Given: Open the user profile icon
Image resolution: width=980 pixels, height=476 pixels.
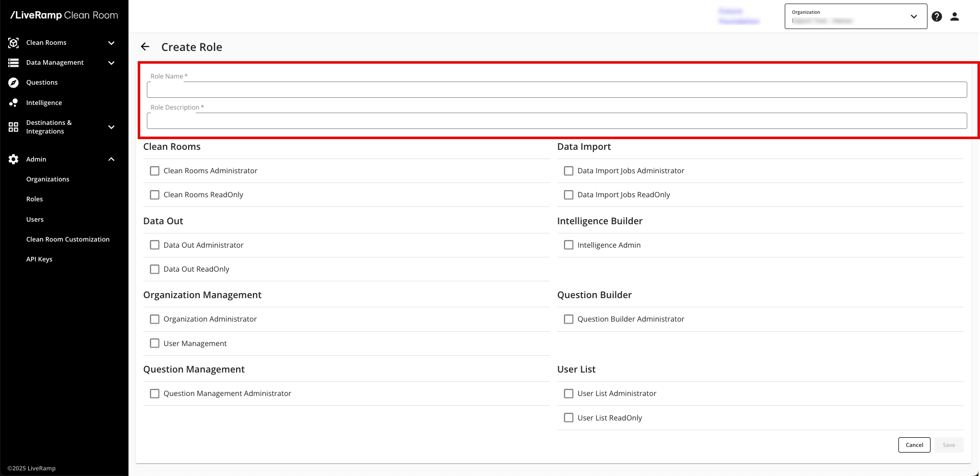Looking at the screenshot, I should point(955,16).
